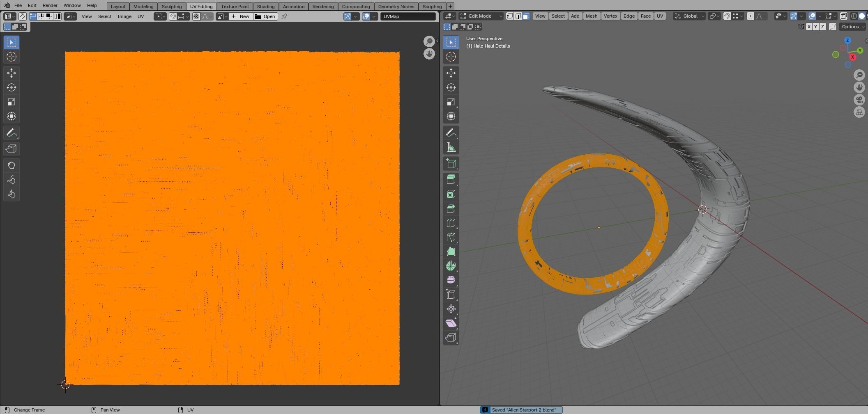
Task: Select the Scale tool in UV editor
Action: tap(12, 102)
